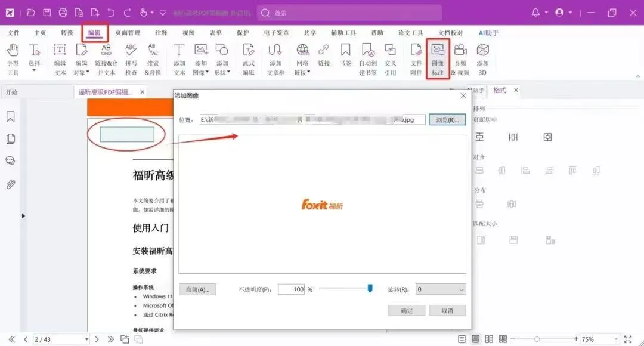Screen dimensions: 644x346
Task: Go to next page arrow
Action: [97, 339]
